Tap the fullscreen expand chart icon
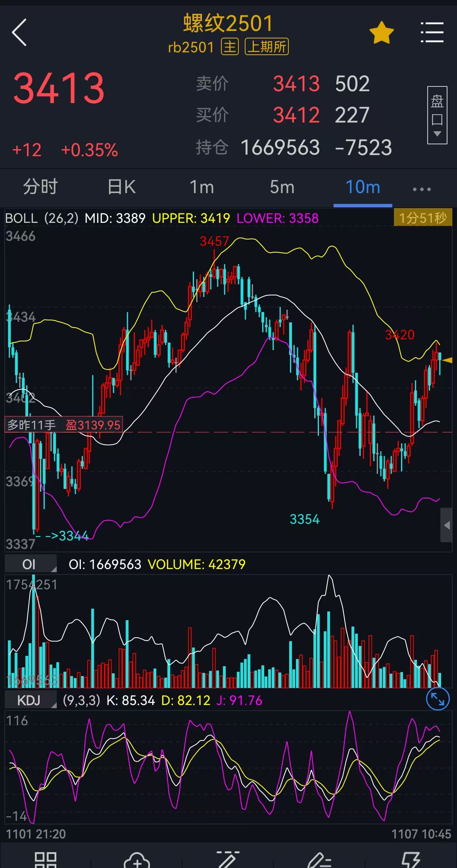This screenshot has height=868, width=457. [437, 699]
